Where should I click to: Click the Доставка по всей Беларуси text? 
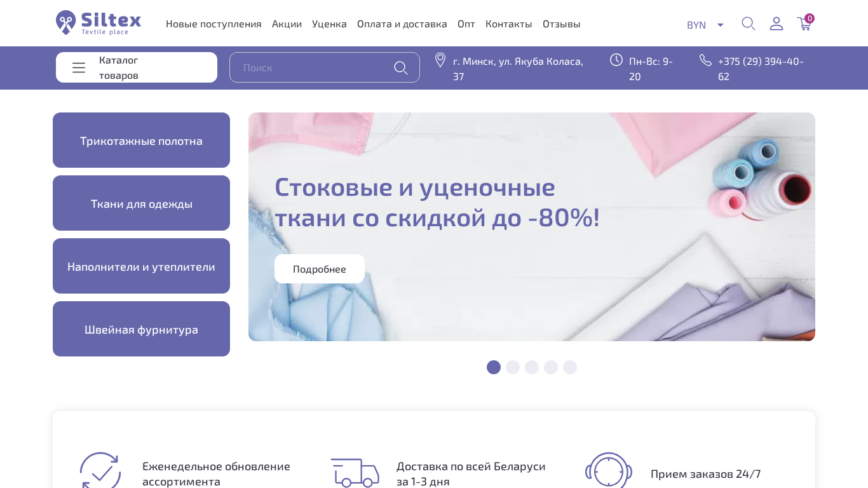[471, 474]
